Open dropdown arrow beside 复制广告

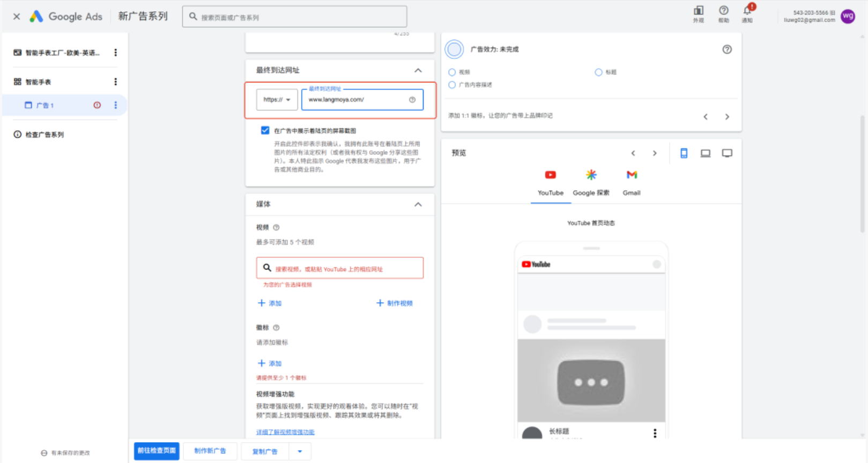point(300,451)
